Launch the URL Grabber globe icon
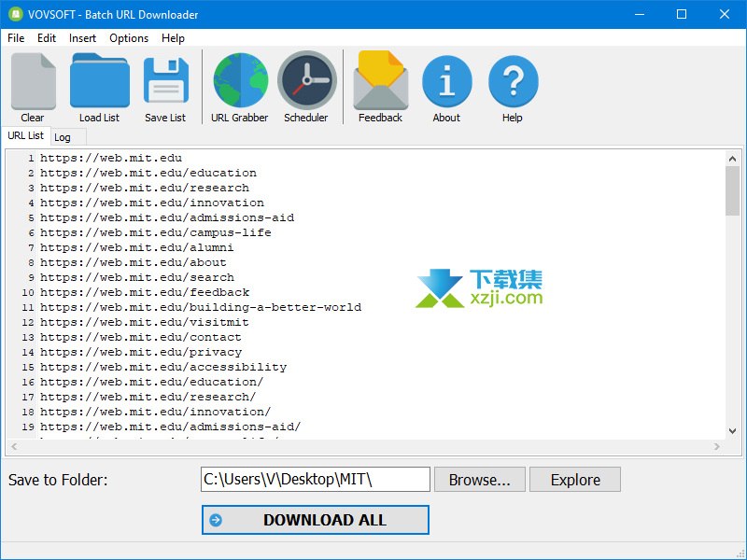This screenshot has height=560, width=747. 241,80
